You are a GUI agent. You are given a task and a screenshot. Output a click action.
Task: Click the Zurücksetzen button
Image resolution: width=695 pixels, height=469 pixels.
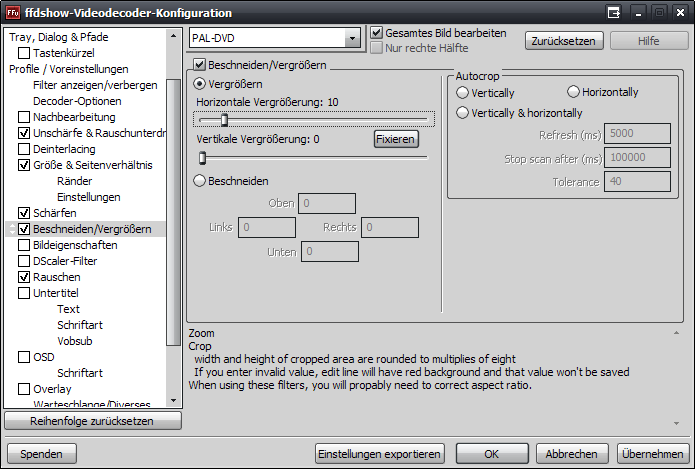[x=564, y=41]
